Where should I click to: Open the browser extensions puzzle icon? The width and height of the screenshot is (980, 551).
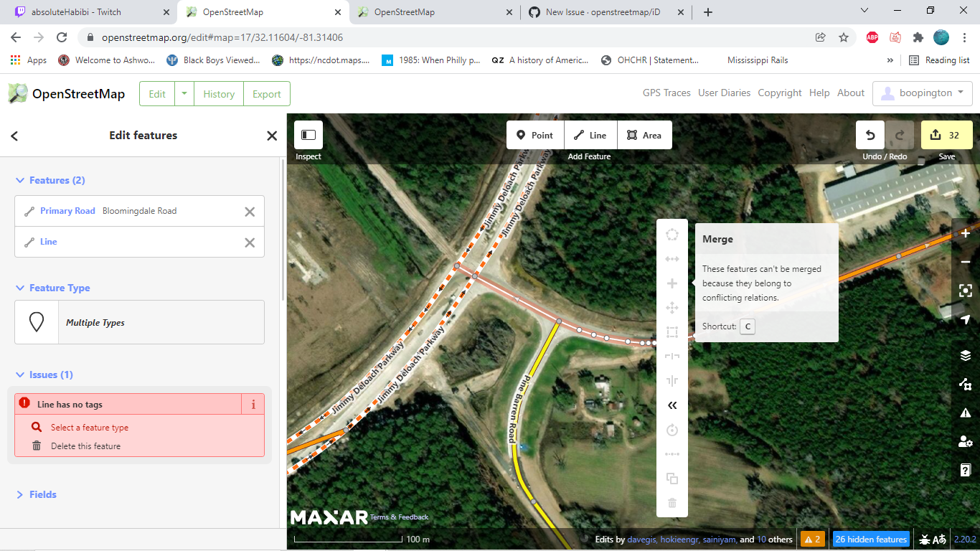coord(918,37)
